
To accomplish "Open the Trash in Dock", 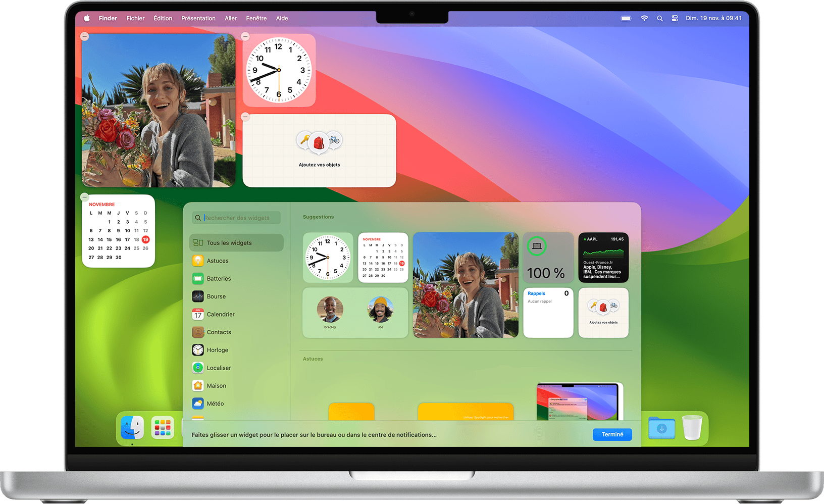I will pyautogui.click(x=692, y=428).
